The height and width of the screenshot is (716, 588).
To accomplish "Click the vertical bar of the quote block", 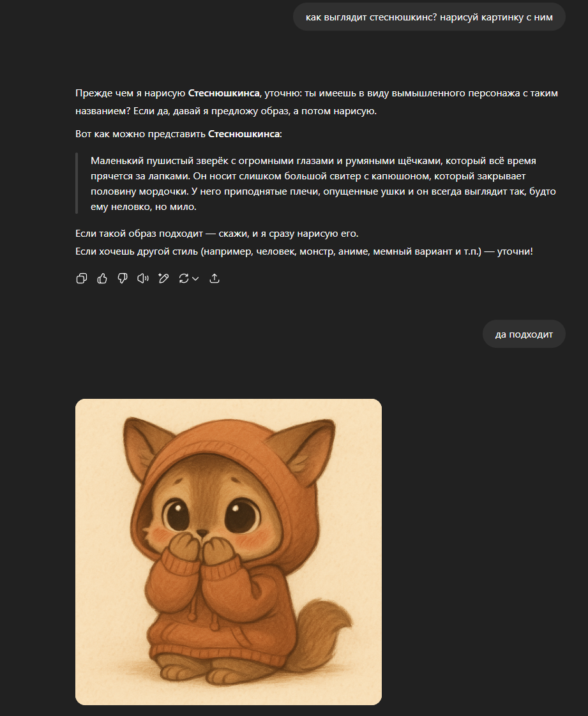I will tap(77, 183).
